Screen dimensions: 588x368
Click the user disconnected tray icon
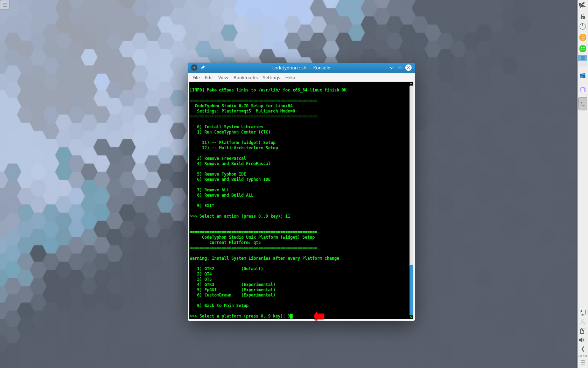[582, 322]
